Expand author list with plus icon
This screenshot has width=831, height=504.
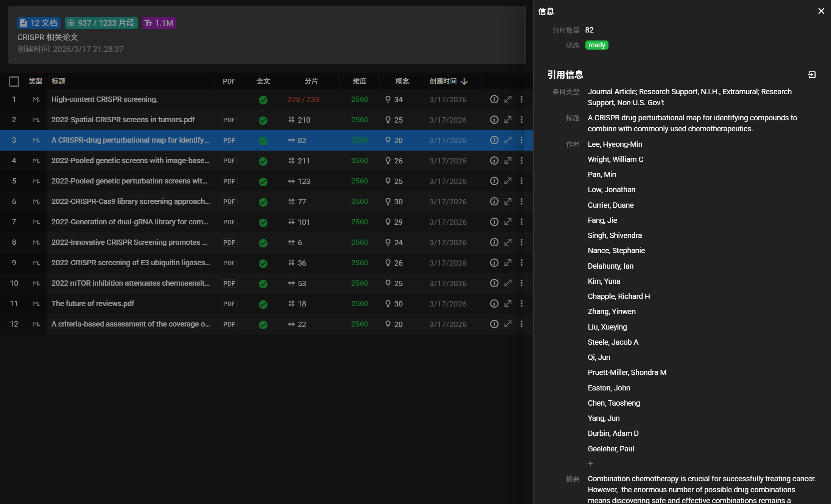590,464
